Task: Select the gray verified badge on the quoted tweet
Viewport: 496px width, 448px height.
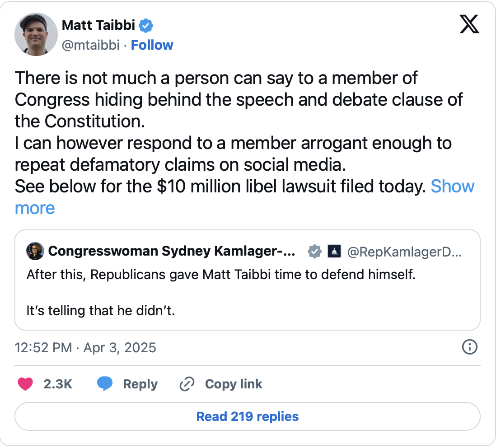Action: (314, 252)
